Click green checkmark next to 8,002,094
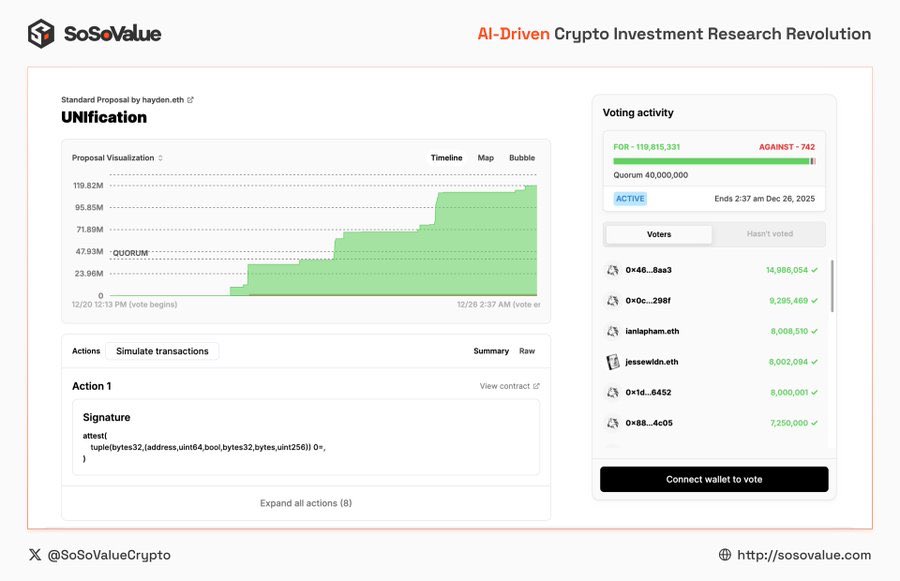Image resolution: width=900 pixels, height=581 pixels. [x=814, y=362]
